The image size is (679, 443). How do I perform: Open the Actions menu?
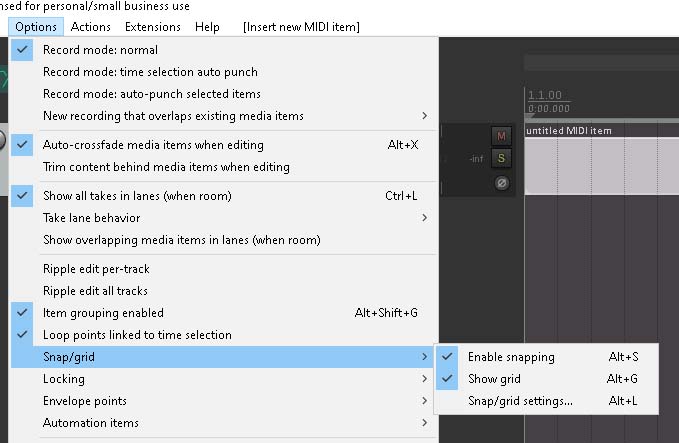tap(91, 27)
